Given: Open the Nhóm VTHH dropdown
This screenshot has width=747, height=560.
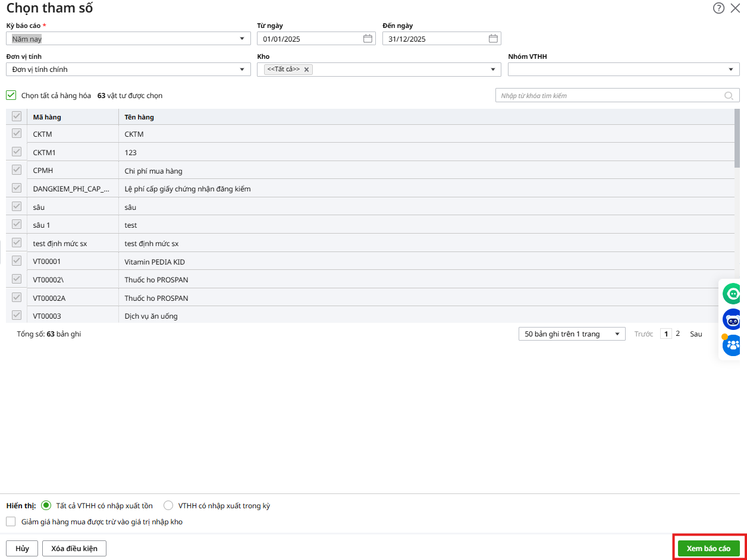Looking at the screenshot, I should tap(731, 70).
